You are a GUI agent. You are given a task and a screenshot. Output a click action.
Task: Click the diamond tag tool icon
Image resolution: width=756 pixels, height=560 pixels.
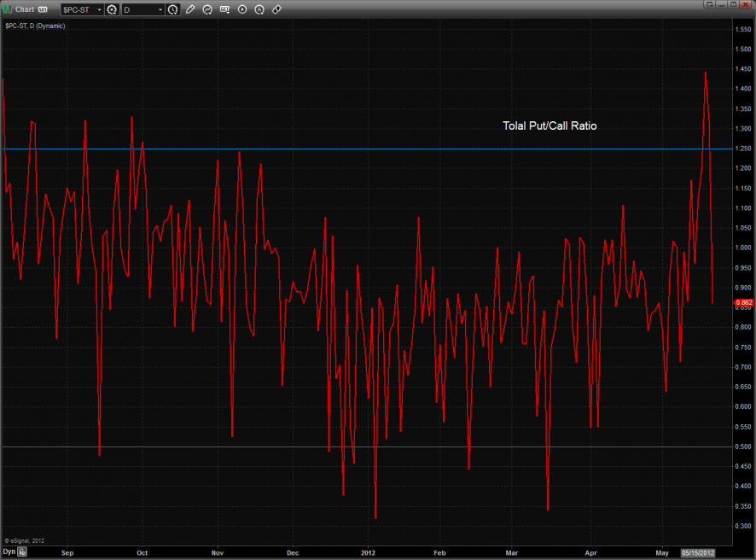pos(276,9)
